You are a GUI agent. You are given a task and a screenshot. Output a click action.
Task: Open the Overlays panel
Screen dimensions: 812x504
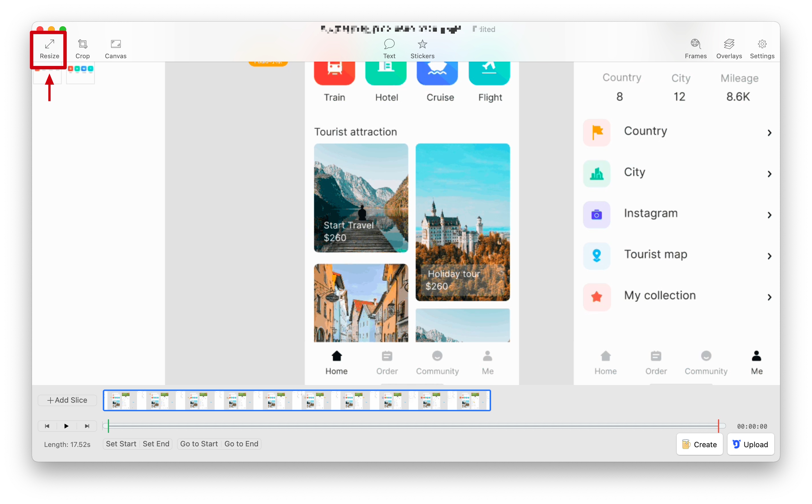pyautogui.click(x=729, y=49)
